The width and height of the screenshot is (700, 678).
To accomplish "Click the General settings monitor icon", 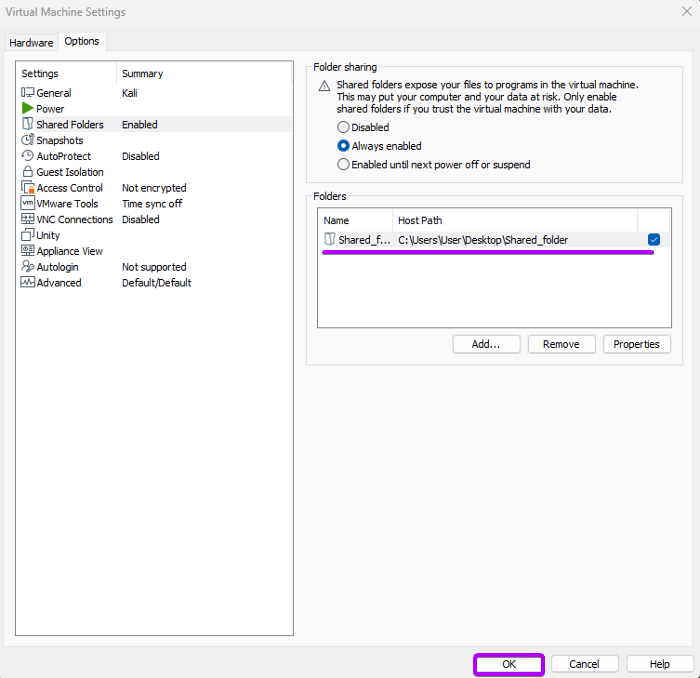I will [x=27, y=92].
